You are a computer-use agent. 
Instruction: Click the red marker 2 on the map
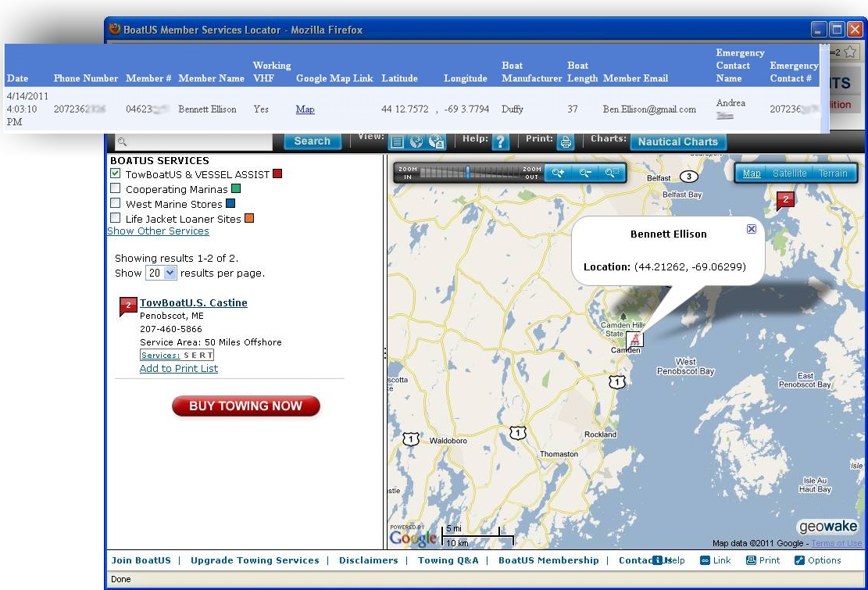pyautogui.click(x=785, y=200)
